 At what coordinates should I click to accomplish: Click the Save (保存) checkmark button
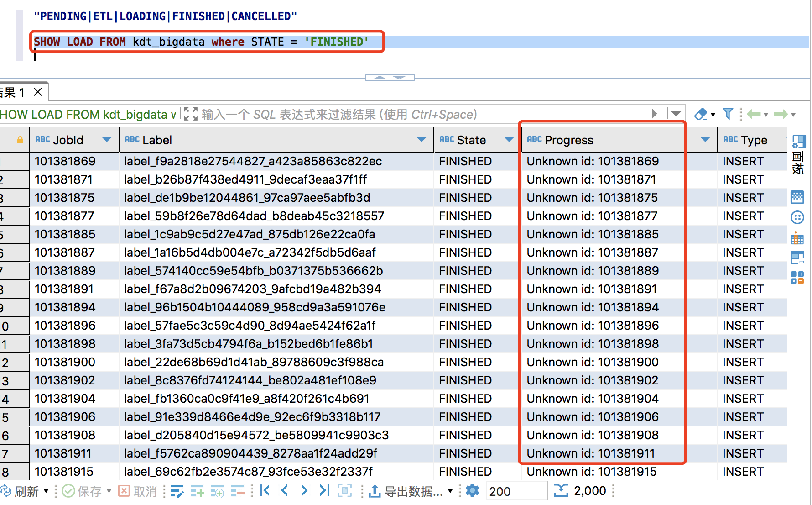[82, 491]
